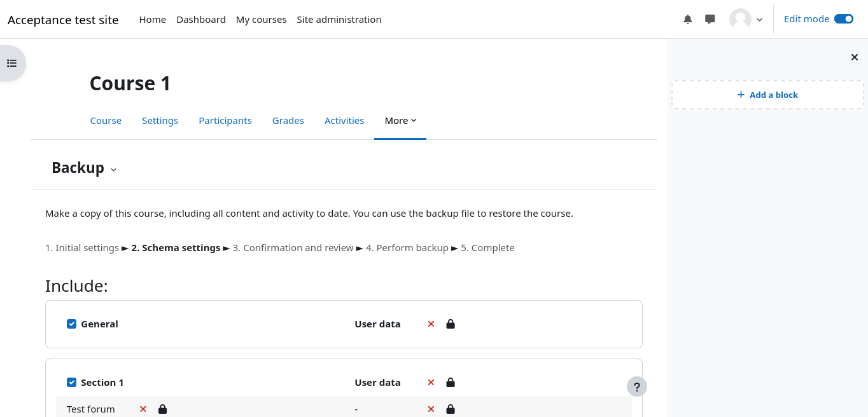Uncheck the Section 1 checkbox
Viewport: 868px width, 417px height.
pos(72,383)
